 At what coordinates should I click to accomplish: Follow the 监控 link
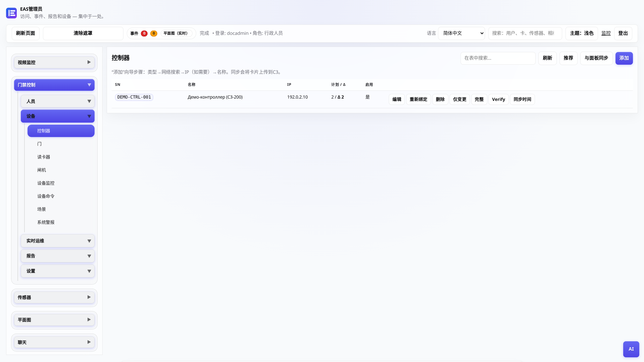606,33
